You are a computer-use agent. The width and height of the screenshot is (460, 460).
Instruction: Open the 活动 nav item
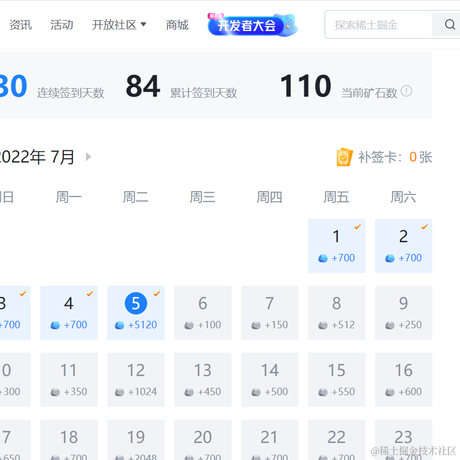pos(62,25)
